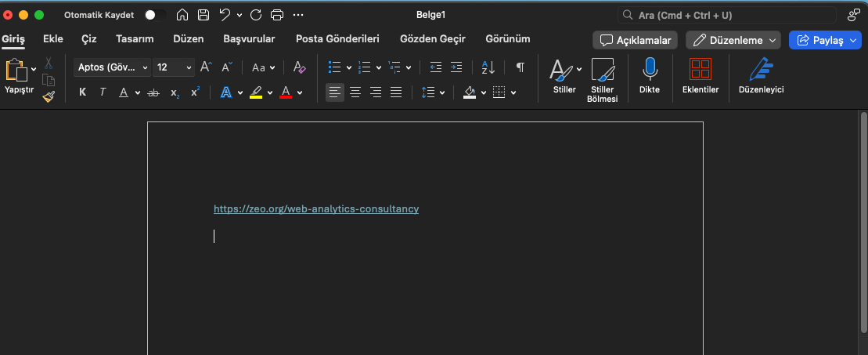Increase paragraph indent
The height and width of the screenshot is (355, 868).
point(456,67)
